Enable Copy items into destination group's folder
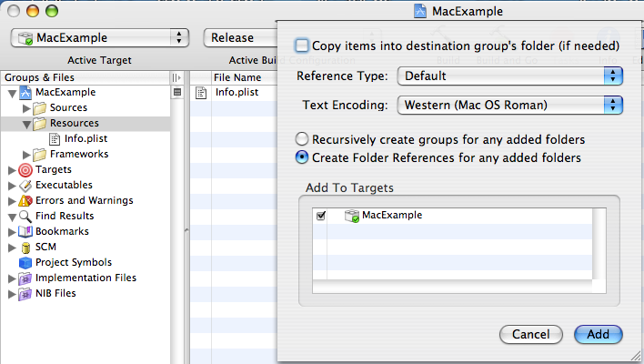 301,45
